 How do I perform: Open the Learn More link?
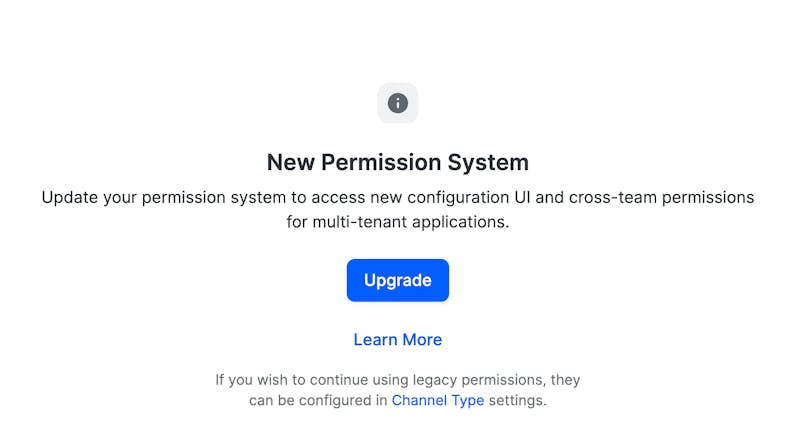398,340
